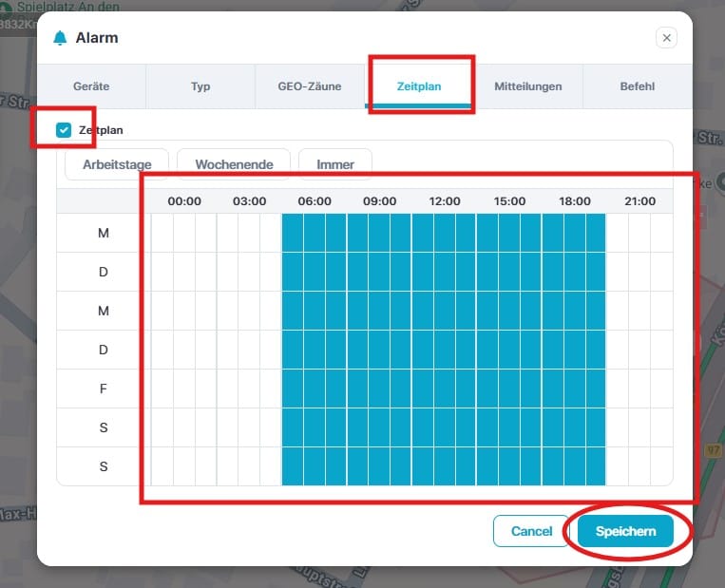Select the GEO-Zäune tab
725x588 pixels.
coord(309,86)
